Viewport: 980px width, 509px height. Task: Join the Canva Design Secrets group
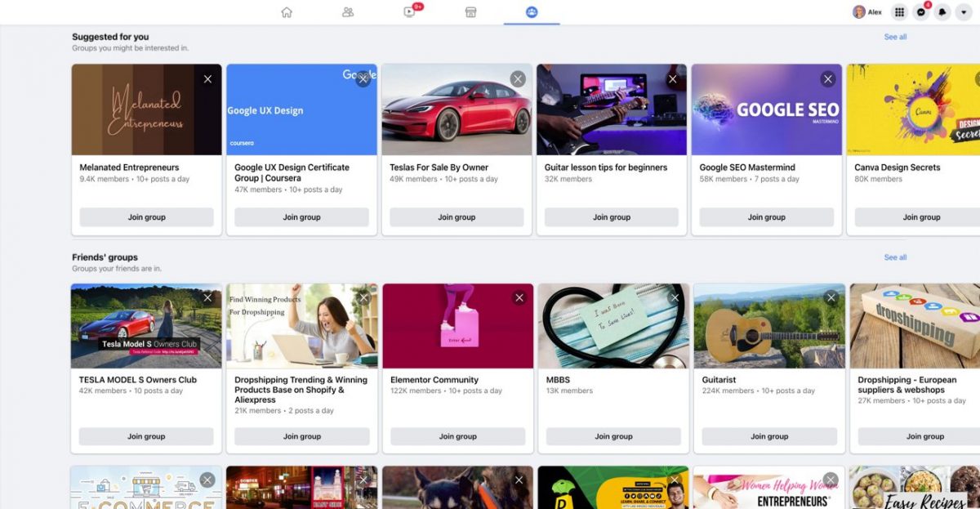(917, 217)
